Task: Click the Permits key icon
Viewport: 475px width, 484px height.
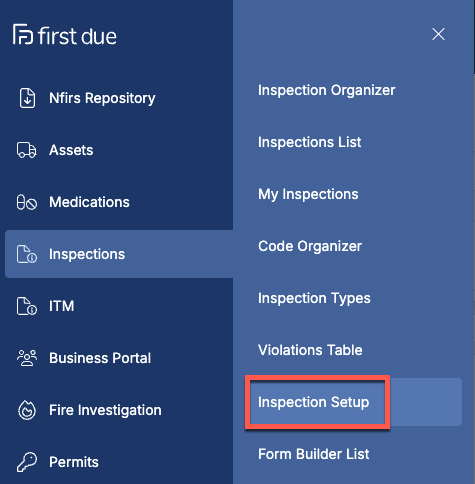Action: click(x=27, y=462)
